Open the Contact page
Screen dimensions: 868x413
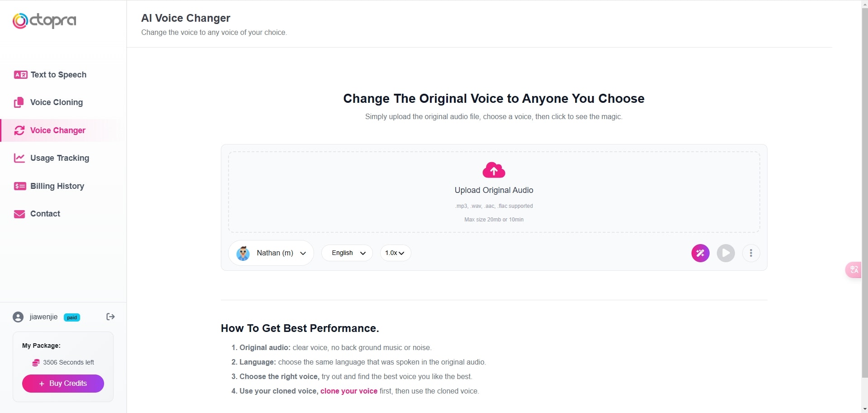click(45, 214)
